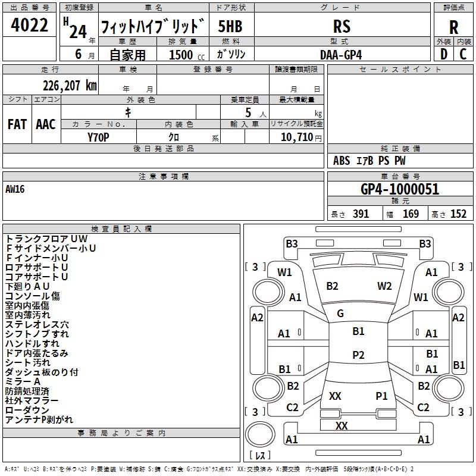
Task: Select the ローダウン inspector note
Action: point(27,411)
